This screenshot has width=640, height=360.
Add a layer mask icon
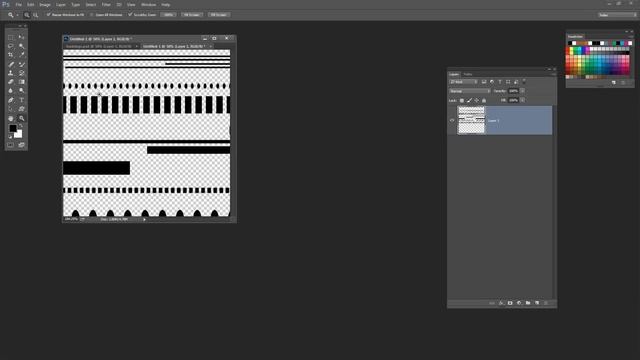510,303
